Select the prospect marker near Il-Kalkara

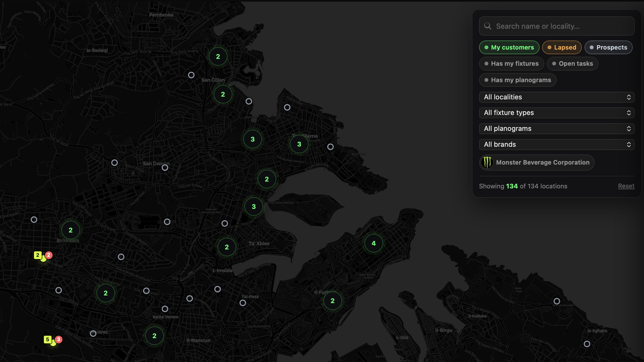[x=557, y=301]
